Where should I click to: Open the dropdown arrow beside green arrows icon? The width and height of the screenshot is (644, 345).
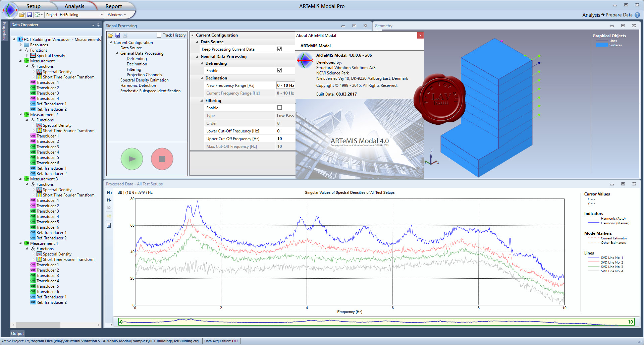pos(42,15)
